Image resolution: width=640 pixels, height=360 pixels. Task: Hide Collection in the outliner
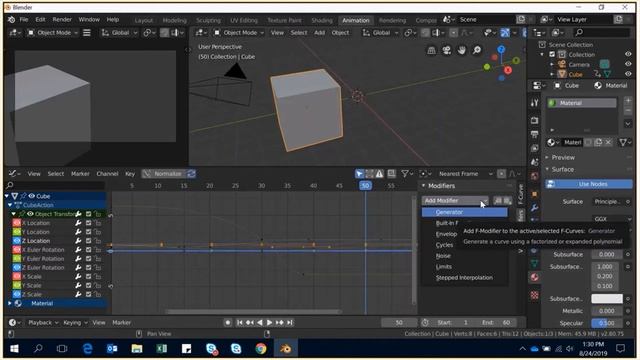[628, 54]
